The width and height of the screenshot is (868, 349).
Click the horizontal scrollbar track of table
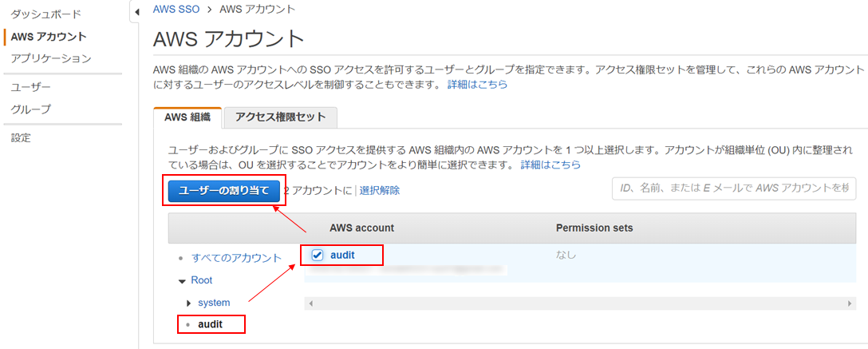click(580, 303)
